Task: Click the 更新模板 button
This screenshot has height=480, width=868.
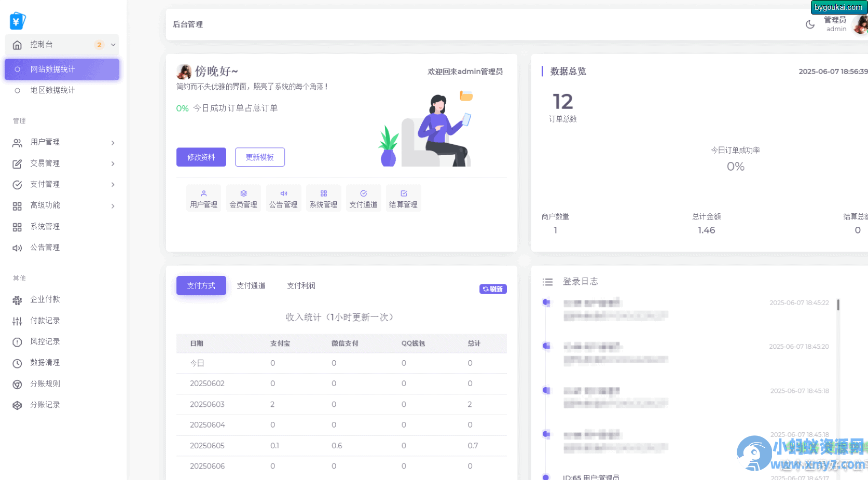Action: tap(260, 157)
